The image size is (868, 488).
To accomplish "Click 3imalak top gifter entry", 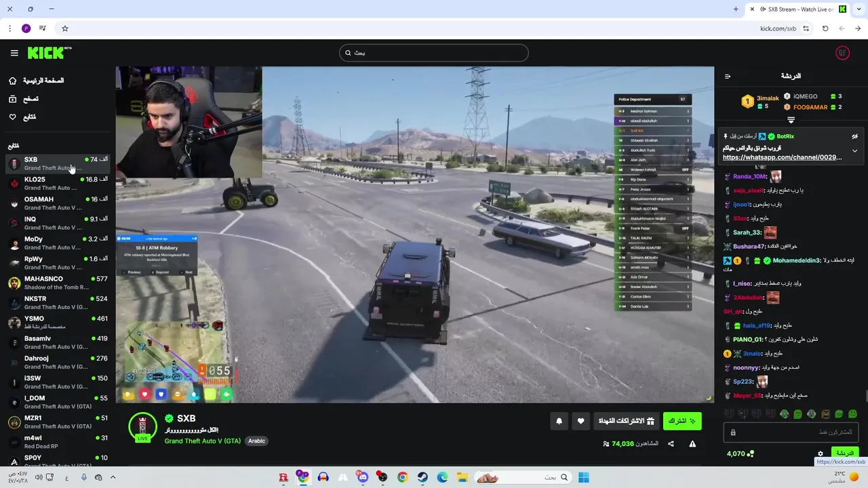I will (x=760, y=102).
